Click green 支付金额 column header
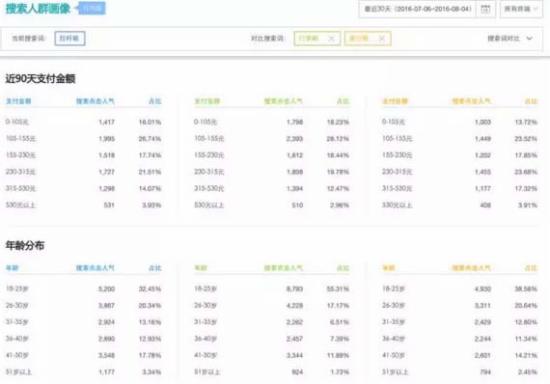550x384 pixels. pos(207,101)
